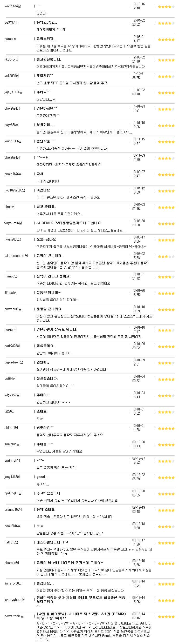Click the three-star rating on wjtmxmeostm's review

pos(166,256)
